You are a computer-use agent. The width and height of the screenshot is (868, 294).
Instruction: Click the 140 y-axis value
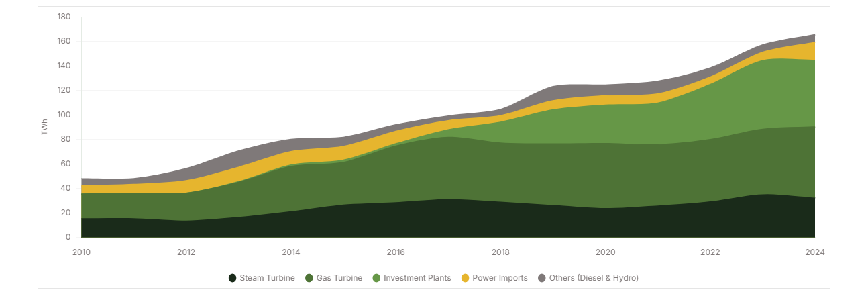coord(64,66)
